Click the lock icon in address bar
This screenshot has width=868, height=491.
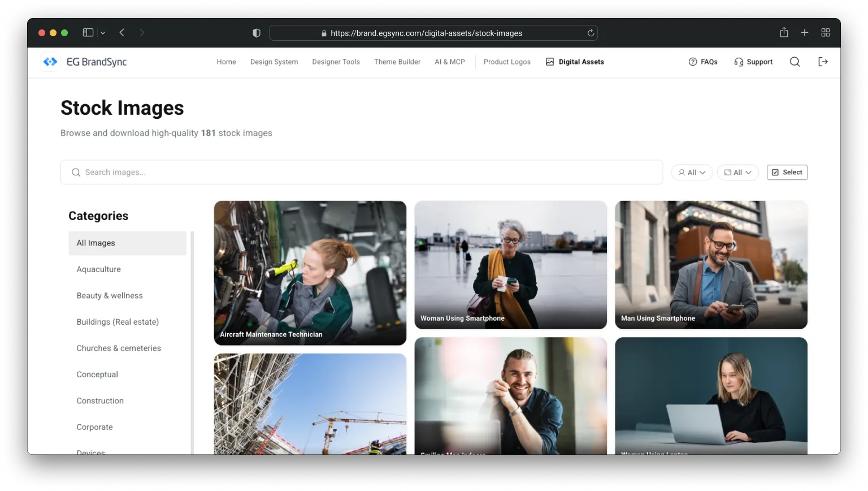point(324,33)
